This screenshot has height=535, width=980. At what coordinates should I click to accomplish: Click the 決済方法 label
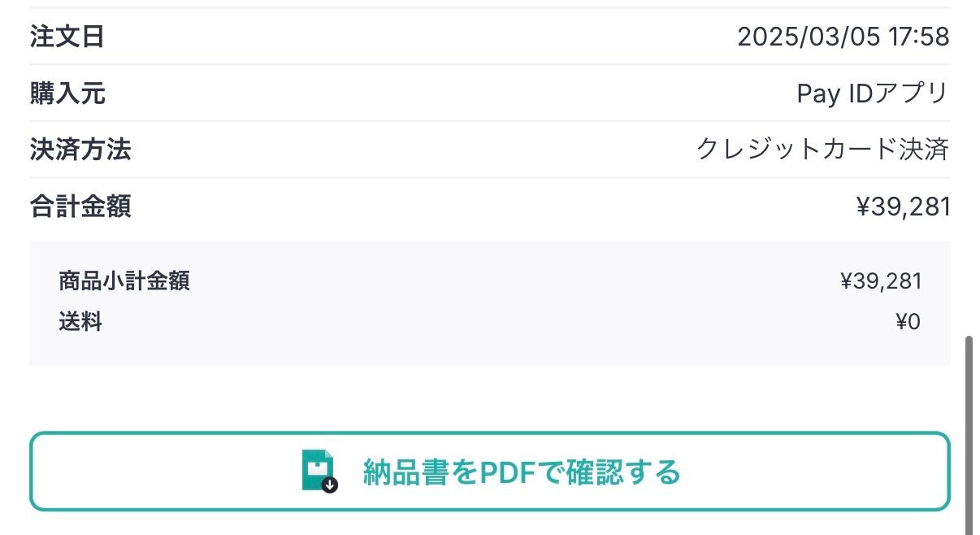[x=80, y=150]
